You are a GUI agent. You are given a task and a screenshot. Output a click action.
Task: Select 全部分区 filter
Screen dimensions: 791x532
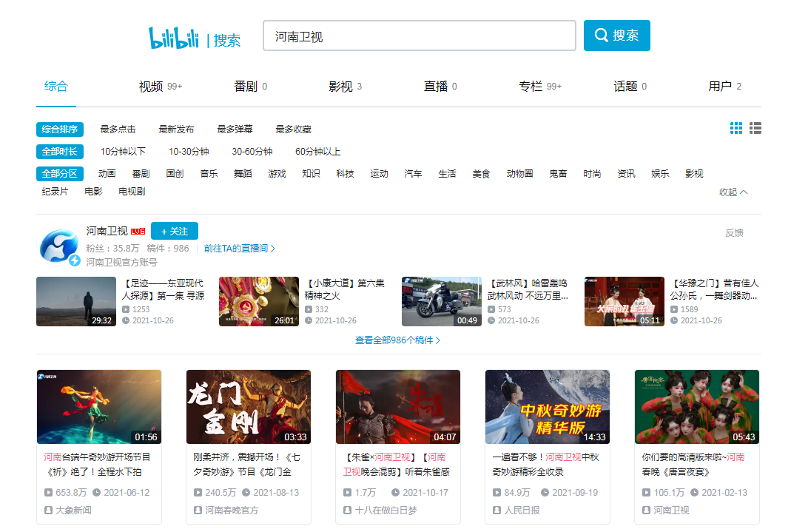click(59, 173)
